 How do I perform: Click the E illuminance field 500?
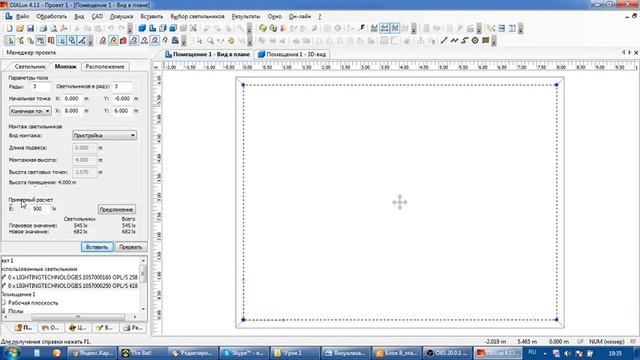(41, 209)
